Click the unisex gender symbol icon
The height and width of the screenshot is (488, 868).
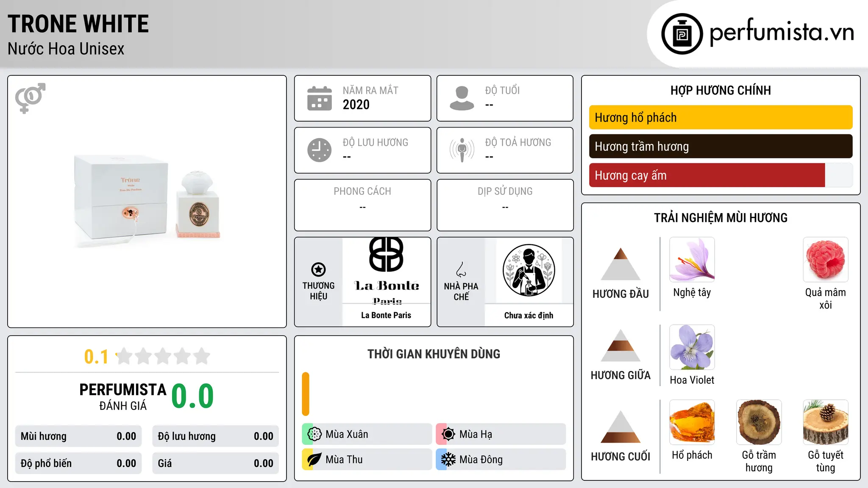click(x=30, y=98)
